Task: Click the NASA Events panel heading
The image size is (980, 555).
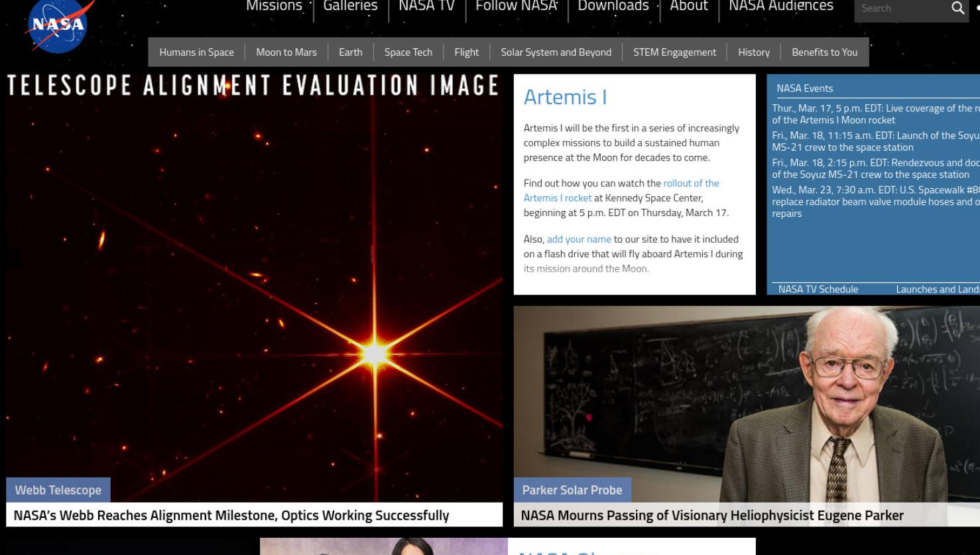Action: click(x=805, y=88)
